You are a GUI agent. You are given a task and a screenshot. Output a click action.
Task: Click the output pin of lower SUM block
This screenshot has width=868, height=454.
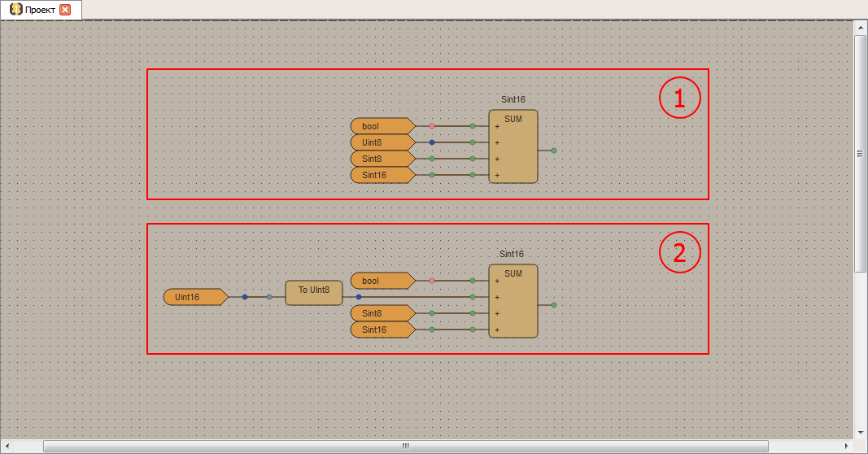click(554, 305)
